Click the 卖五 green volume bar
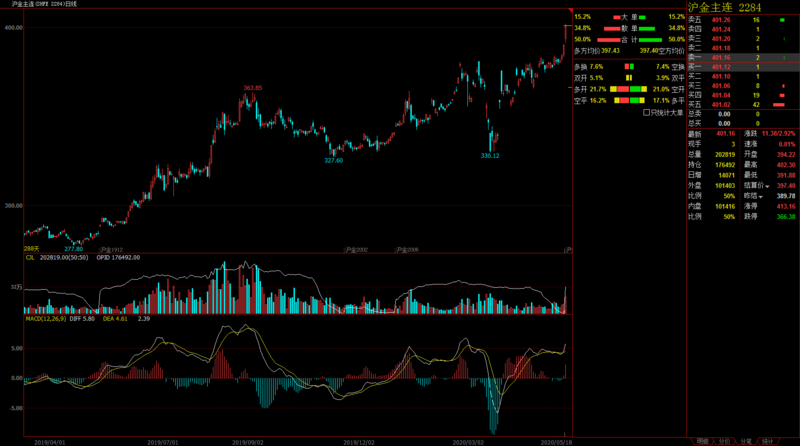The width and height of the screenshot is (800, 446). 782,20
